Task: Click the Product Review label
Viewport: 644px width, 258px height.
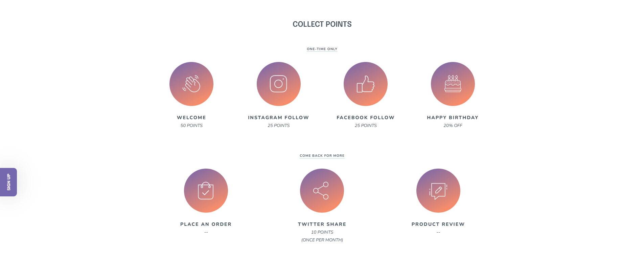Action: click(x=438, y=224)
